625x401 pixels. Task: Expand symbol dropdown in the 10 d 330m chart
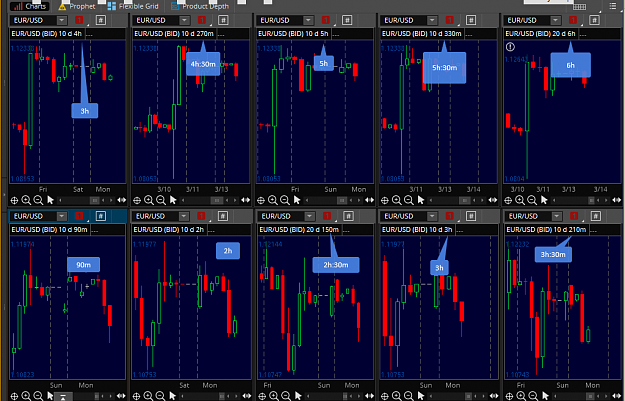[x=432, y=20]
